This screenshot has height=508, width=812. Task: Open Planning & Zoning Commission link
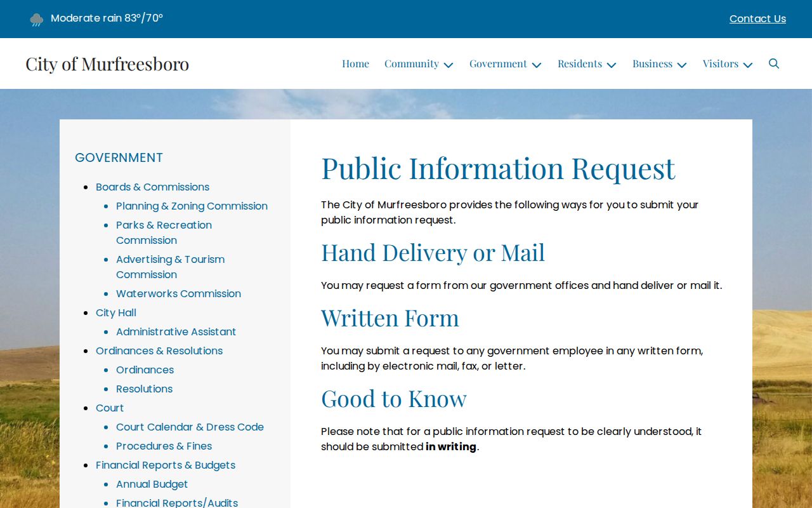[192, 206]
